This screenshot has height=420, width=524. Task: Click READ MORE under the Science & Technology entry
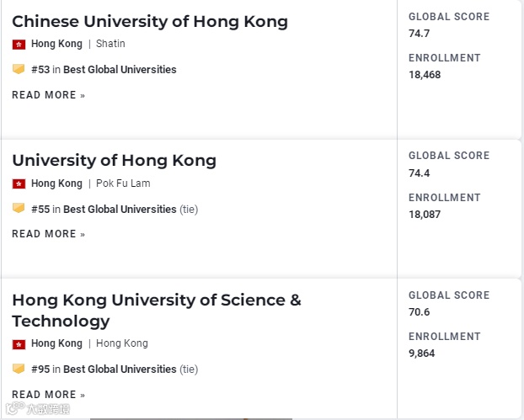[x=49, y=394]
